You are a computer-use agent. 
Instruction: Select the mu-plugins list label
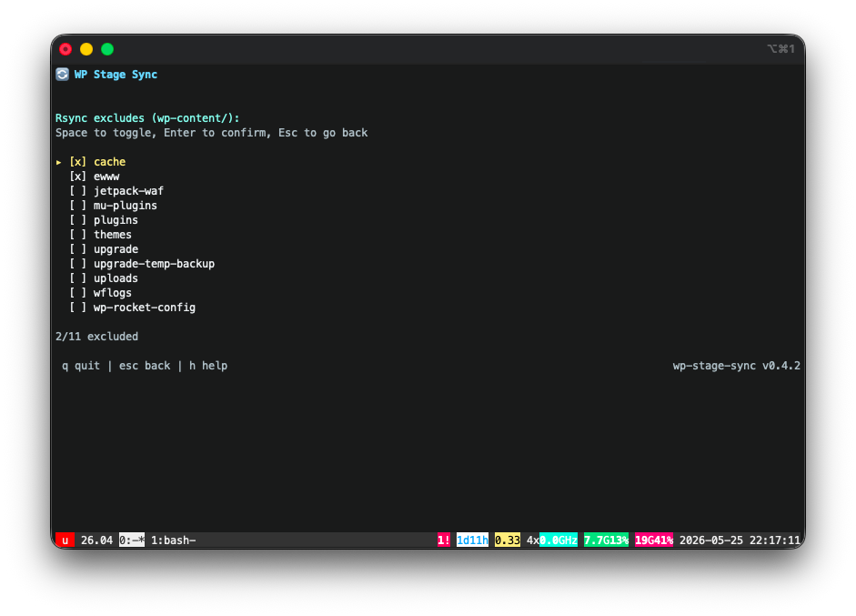coord(125,206)
